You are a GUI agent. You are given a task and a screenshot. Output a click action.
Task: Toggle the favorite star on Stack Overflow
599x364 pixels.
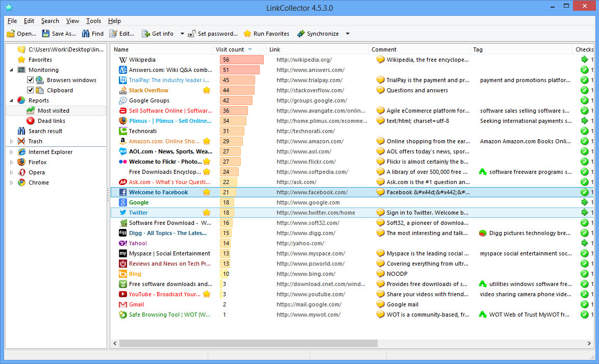click(206, 90)
